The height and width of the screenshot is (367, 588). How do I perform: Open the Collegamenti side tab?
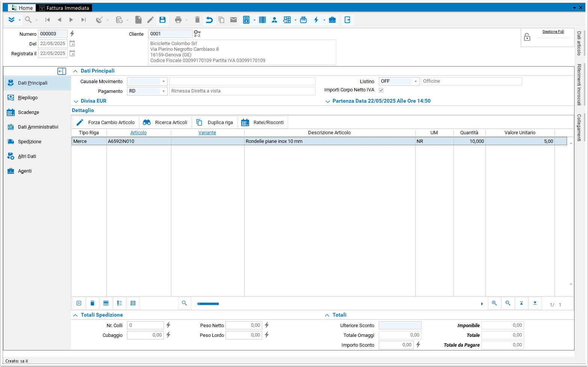[579, 128]
